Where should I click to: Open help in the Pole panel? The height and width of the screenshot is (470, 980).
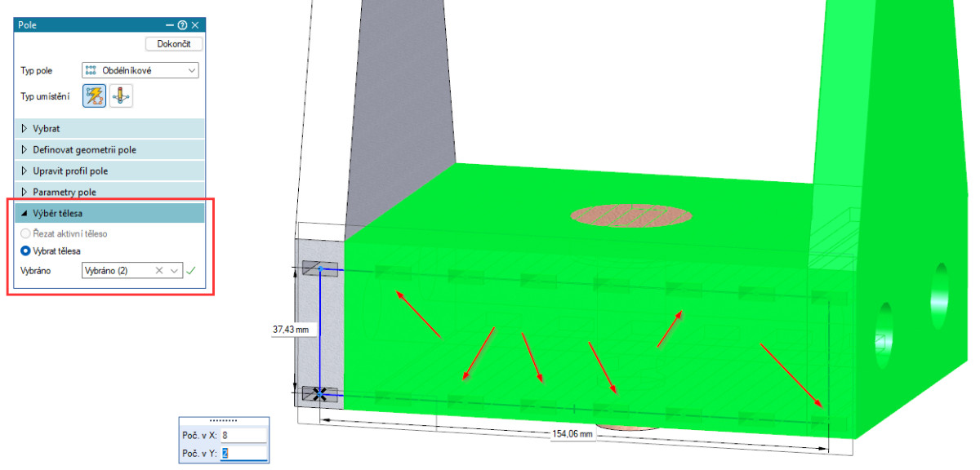coord(182,25)
